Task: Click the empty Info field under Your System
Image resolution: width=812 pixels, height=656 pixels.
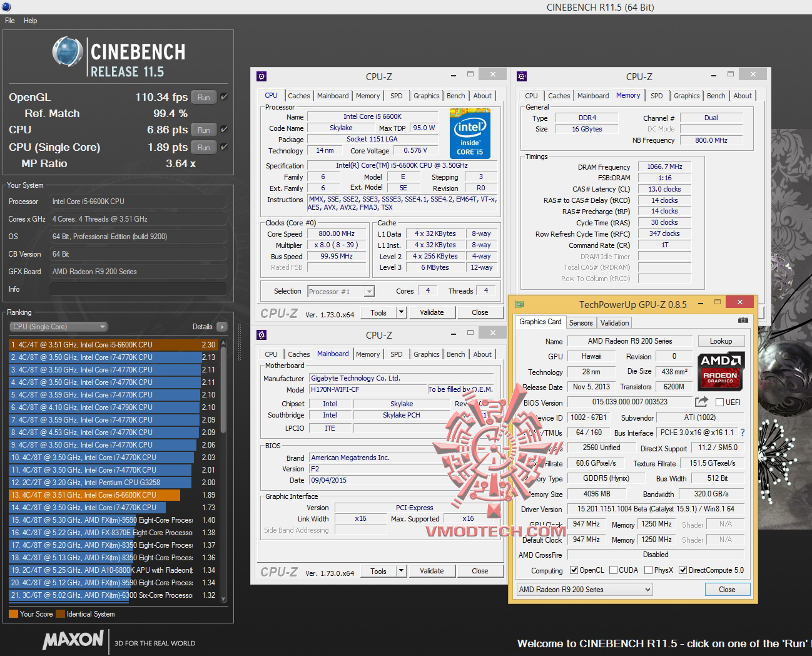Action: [138, 289]
